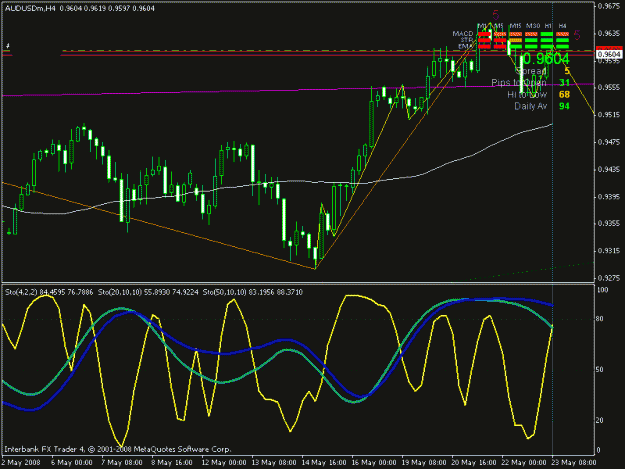Click the Daily Av label
Screen dimensions: 625x469
(x=531, y=106)
